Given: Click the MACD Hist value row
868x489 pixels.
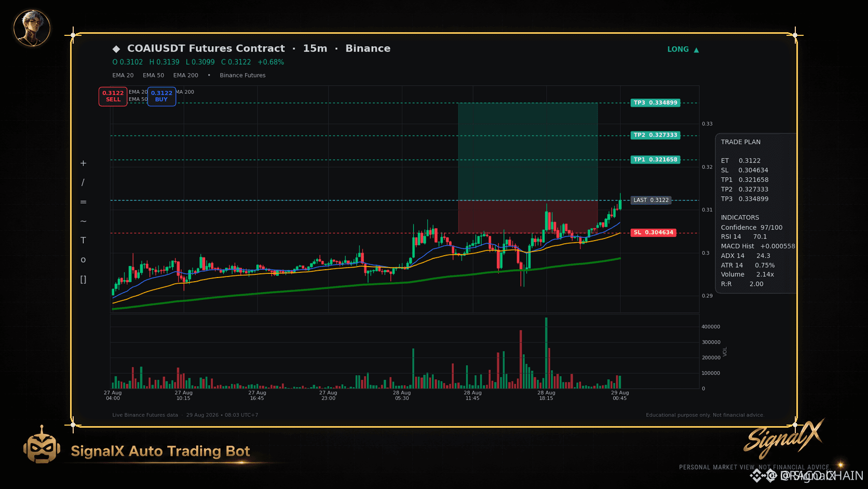Looking at the screenshot, I should coord(758,246).
